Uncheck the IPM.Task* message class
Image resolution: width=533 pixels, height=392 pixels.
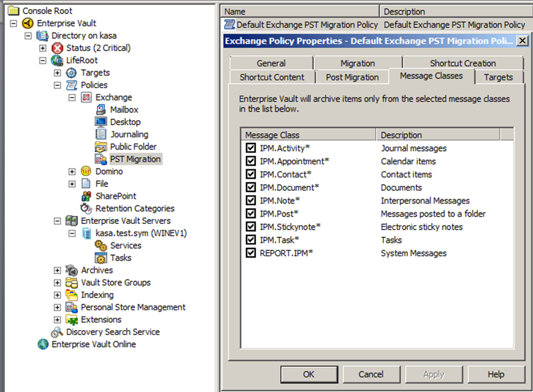251,240
